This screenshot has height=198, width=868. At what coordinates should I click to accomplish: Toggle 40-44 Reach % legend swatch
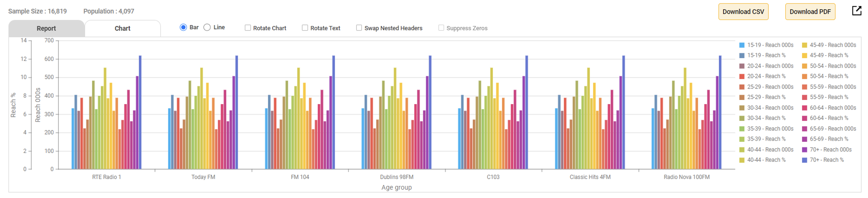pos(742,160)
